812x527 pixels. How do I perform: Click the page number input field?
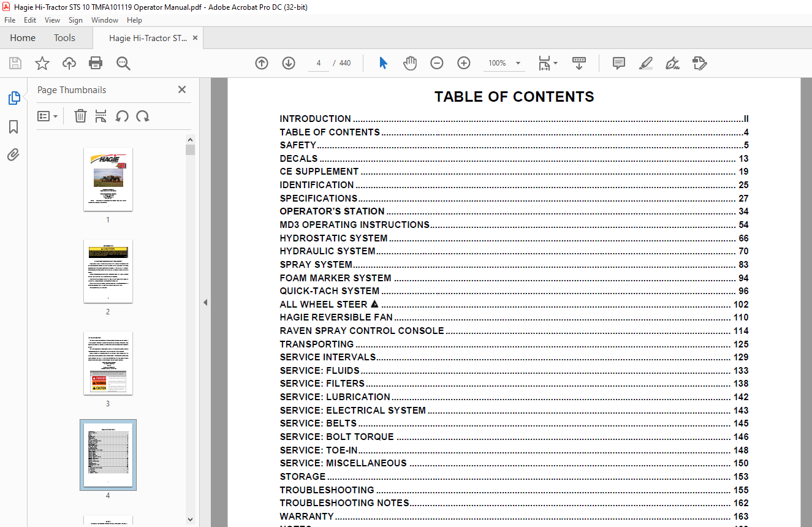coord(319,63)
